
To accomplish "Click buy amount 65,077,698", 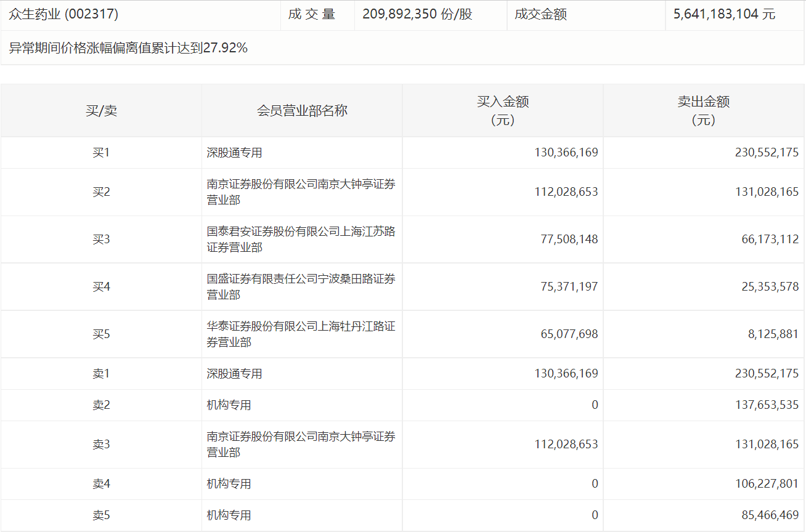I will coord(569,334).
